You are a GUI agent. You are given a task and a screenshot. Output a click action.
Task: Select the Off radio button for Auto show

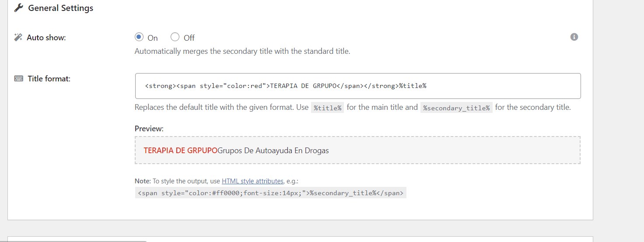pos(175,37)
